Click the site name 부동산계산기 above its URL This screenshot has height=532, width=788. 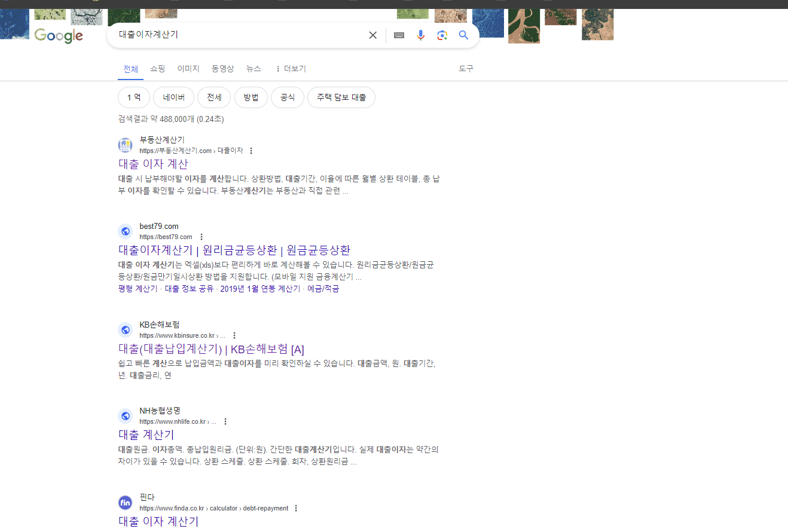pyautogui.click(x=162, y=140)
